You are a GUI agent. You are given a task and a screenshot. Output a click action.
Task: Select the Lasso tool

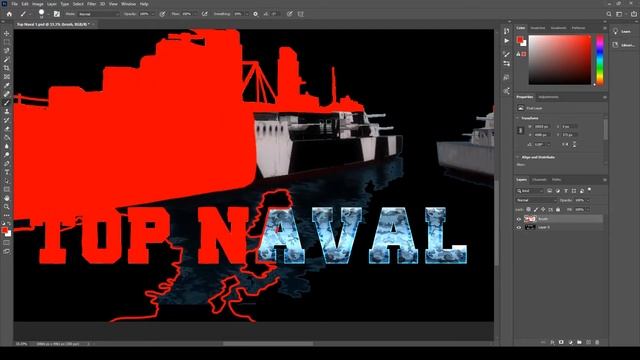point(7,51)
